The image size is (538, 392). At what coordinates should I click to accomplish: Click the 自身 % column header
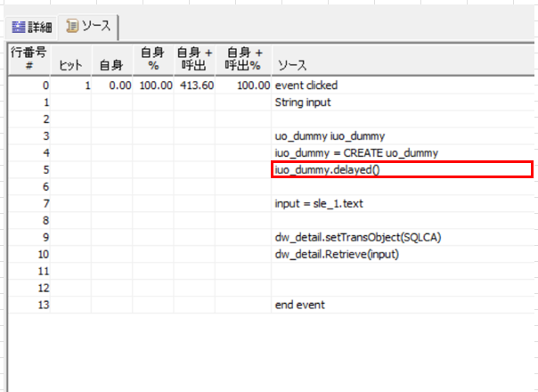[152, 59]
